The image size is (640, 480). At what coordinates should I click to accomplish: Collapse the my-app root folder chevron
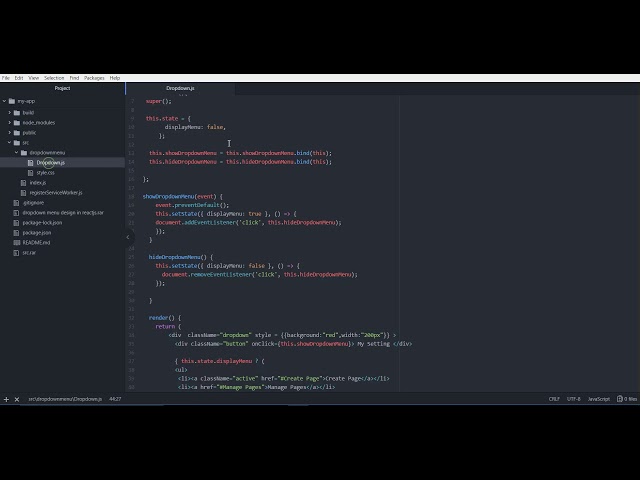point(4,101)
